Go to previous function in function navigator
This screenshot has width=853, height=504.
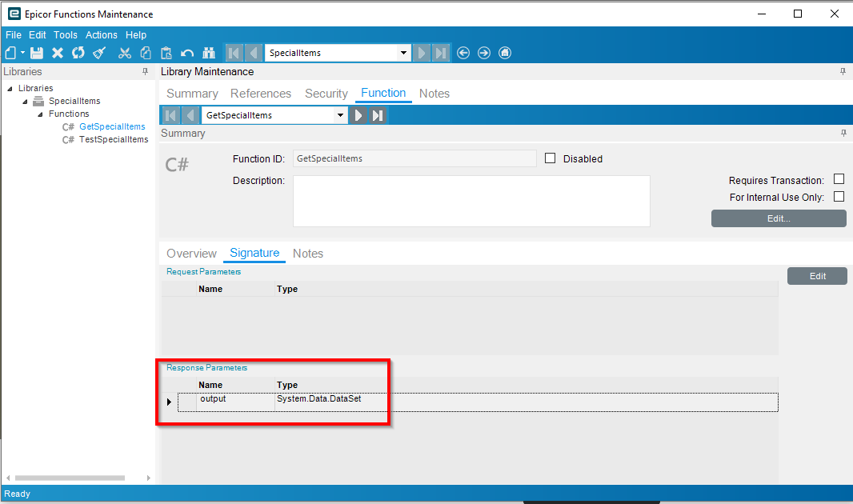point(190,115)
